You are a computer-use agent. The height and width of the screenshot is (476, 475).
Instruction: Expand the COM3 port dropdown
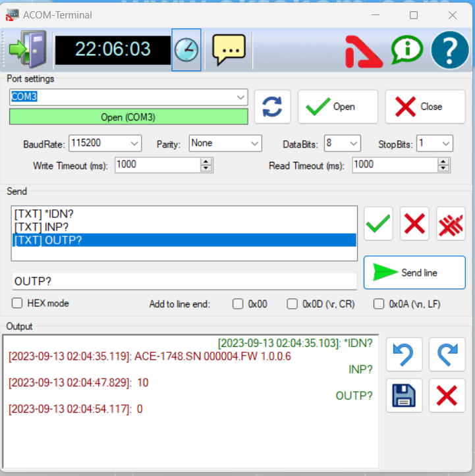pyautogui.click(x=240, y=97)
